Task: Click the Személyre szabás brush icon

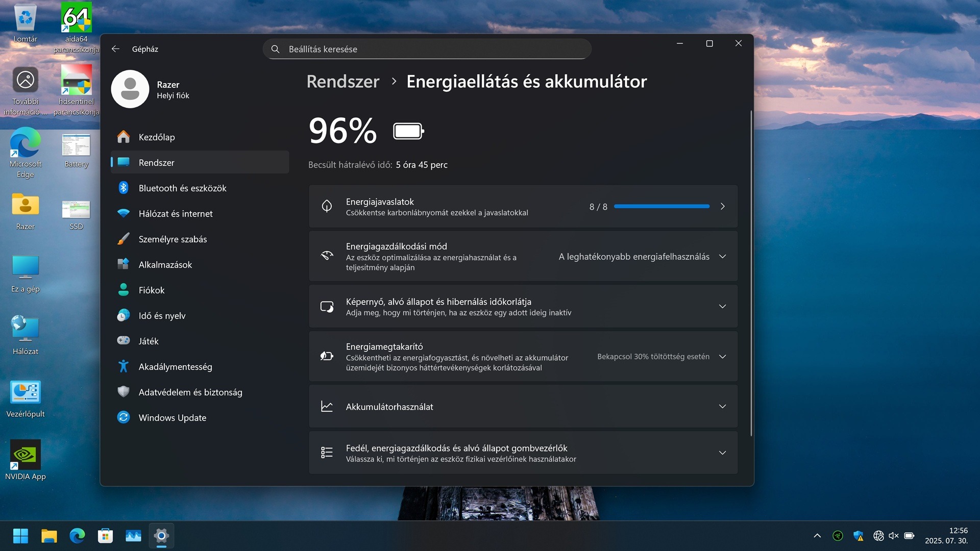Action: [124, 239]
